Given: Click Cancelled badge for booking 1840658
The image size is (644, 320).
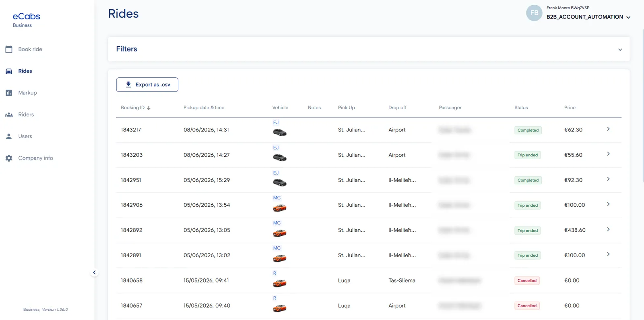Looking at the screenshot, I should click(527, 281).
